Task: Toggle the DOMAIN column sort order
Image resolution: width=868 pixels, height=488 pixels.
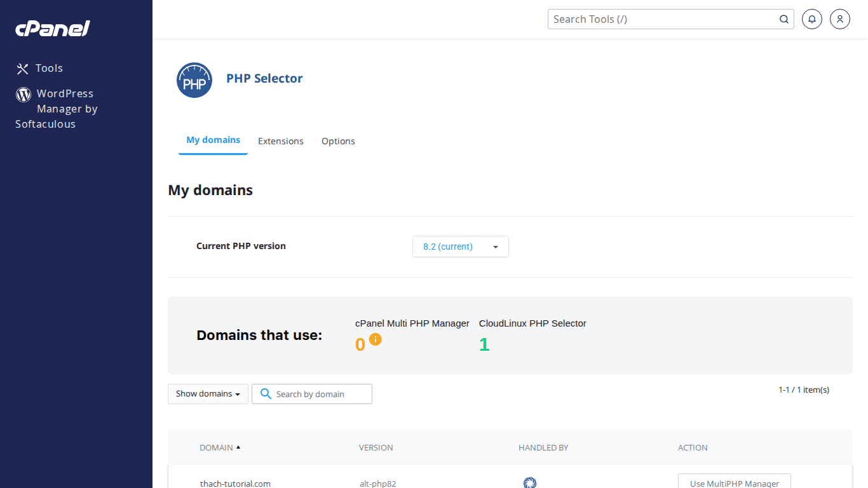Action: [220, 447]
